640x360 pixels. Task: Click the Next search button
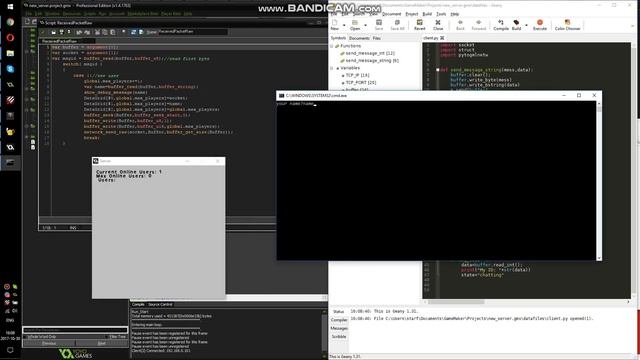point(101,343)
